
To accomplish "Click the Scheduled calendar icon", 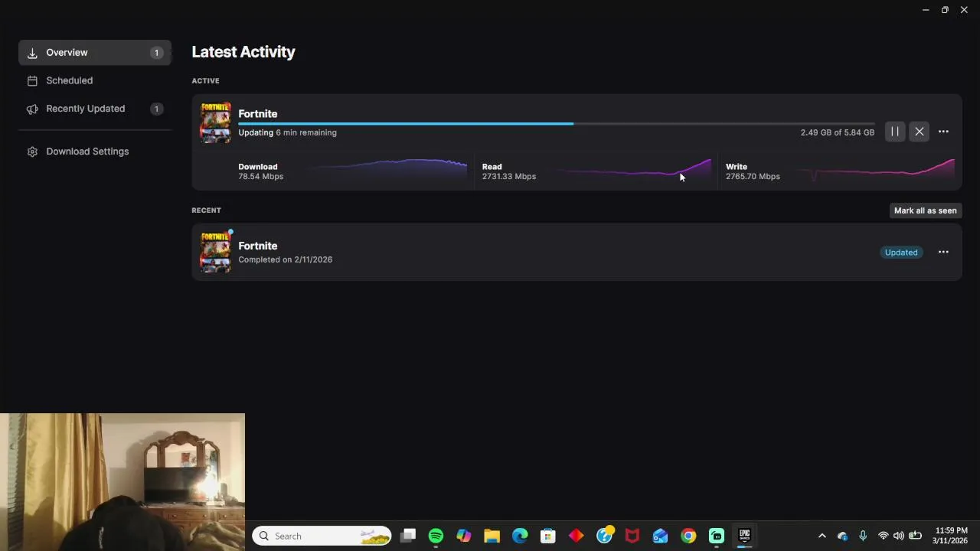I will click(x=32, y=80).
